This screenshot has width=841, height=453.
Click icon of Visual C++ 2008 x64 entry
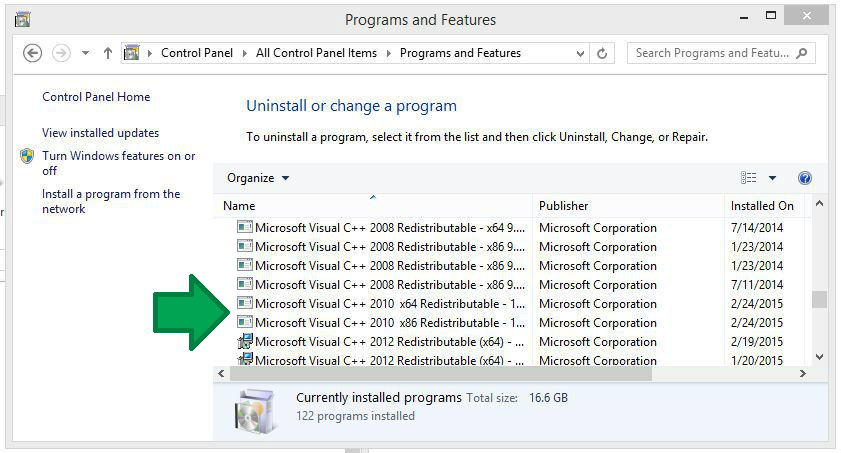[x=245, y=227]
